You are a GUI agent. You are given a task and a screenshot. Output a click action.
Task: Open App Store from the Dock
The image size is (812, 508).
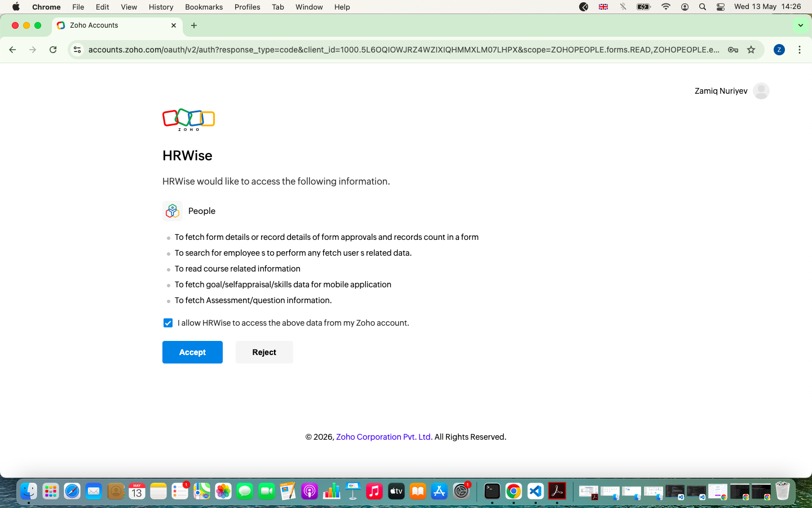pyautogui.click(x=439, y=491)
